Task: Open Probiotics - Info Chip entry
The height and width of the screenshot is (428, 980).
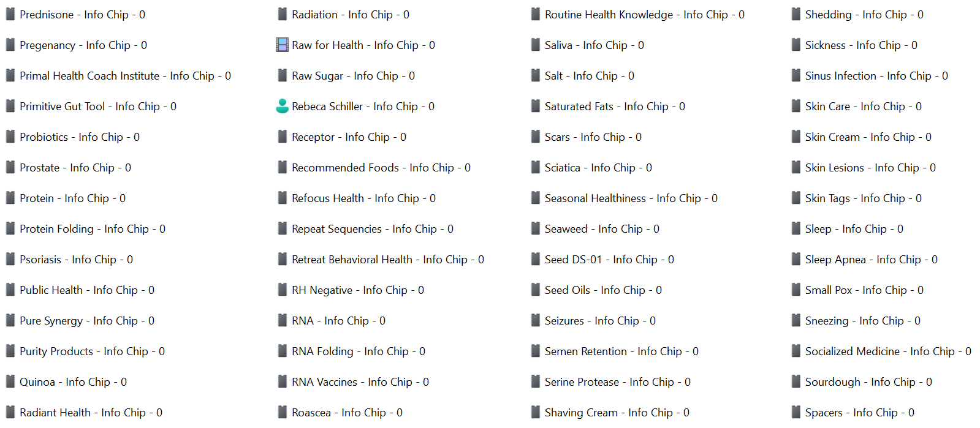Action: [x=79, y=137]
